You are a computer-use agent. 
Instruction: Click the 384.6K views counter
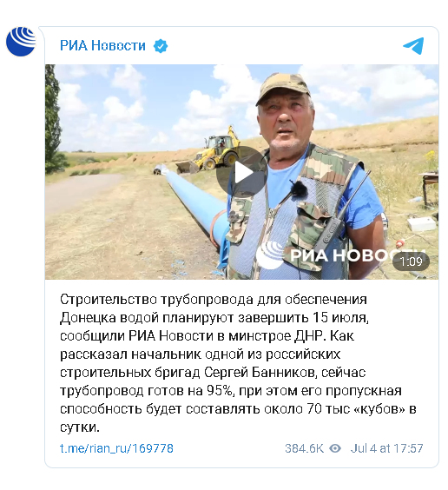point(304,448)
